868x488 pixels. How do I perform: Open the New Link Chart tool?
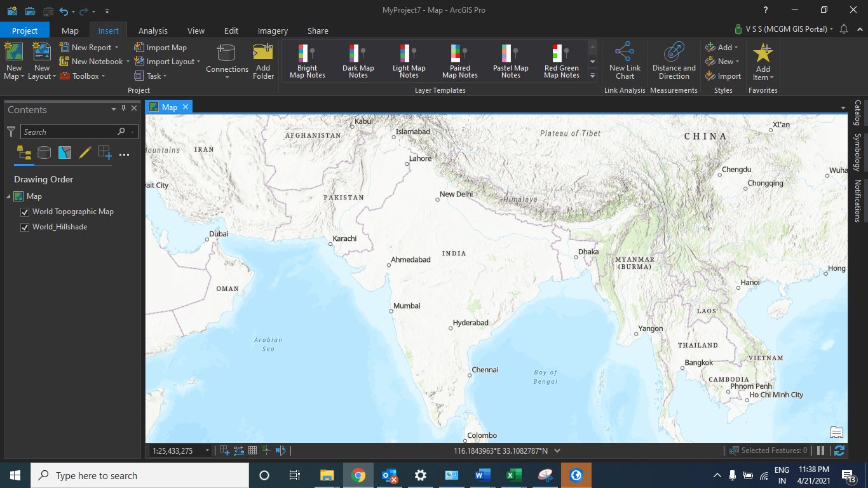pos(625,60)
